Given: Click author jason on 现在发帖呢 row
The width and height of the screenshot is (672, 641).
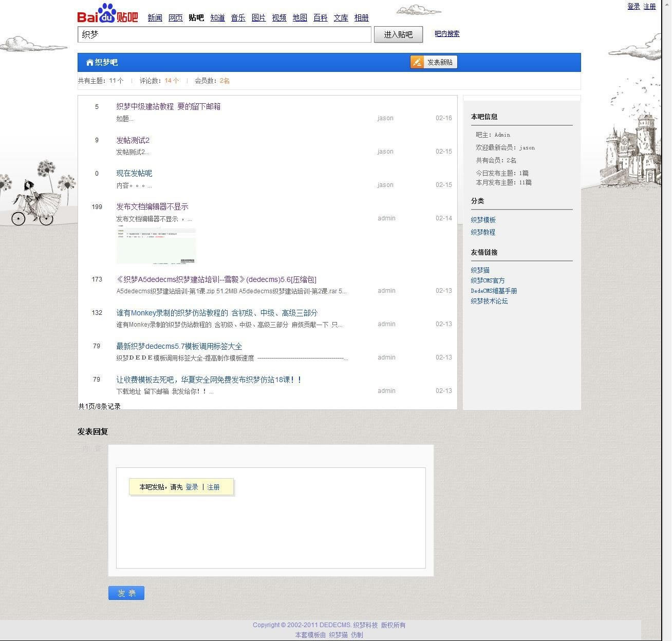Looking at the screenshot, I should pyautogui.click(x=385, y=185).
